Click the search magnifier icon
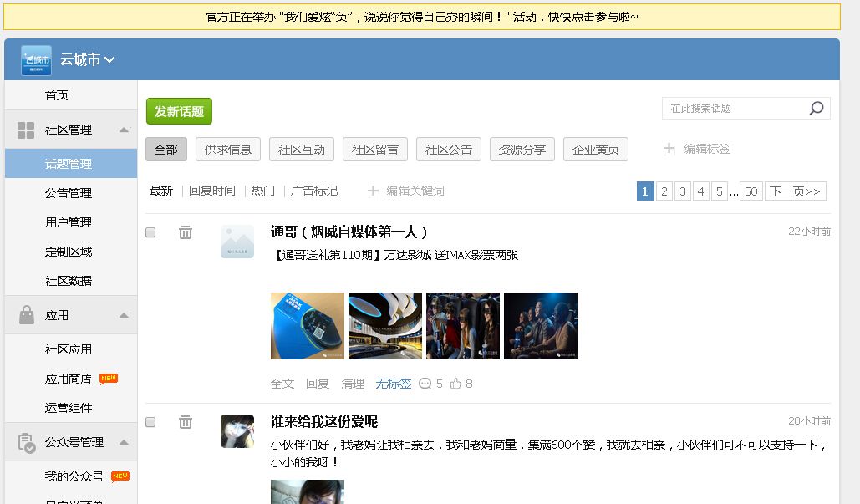Screen dimensions: 860x504 (x=817, y=108)
